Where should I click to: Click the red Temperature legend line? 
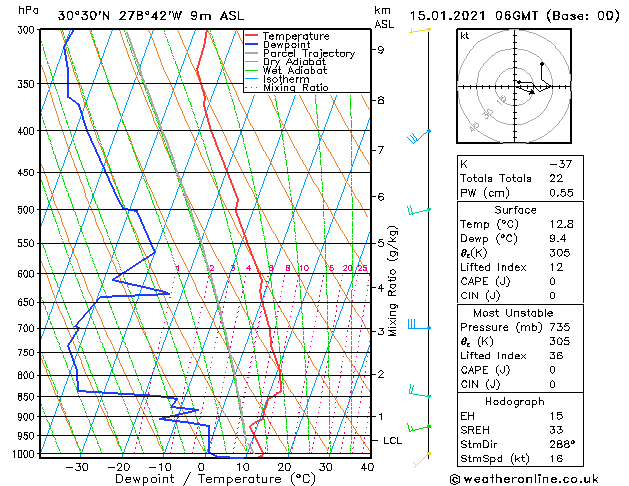click(252, 36)
